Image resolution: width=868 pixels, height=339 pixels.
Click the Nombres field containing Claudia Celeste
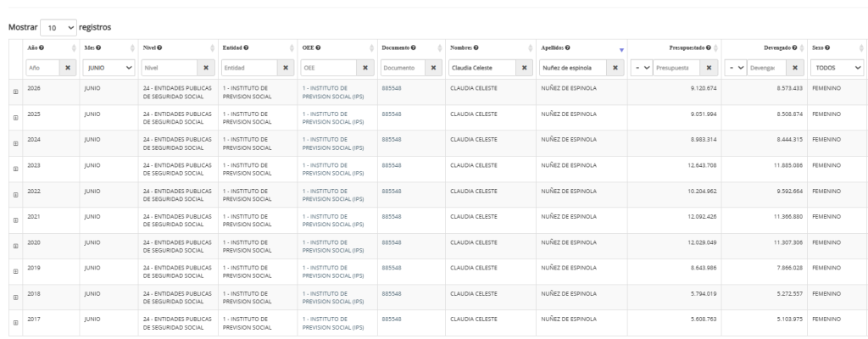[482, 68]
